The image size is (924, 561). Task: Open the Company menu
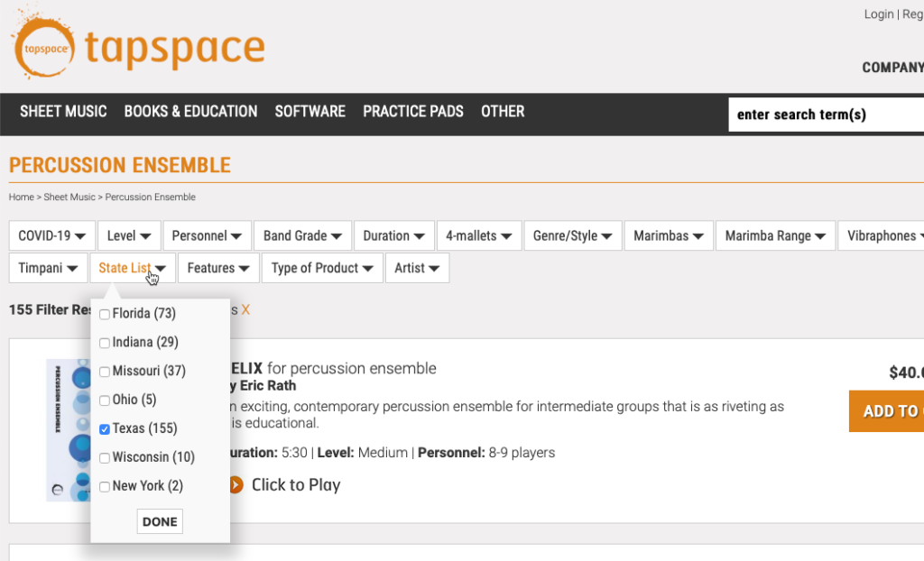click(892, 68)
